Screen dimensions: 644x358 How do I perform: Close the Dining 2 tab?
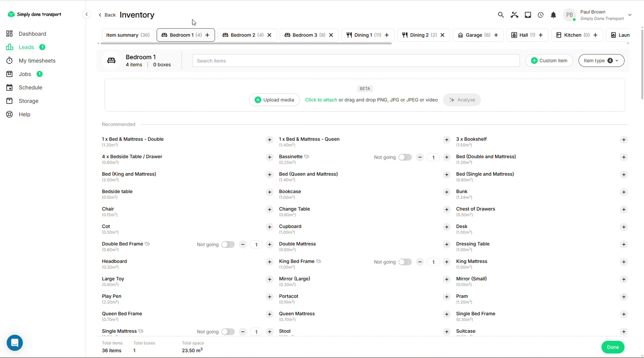442,35
